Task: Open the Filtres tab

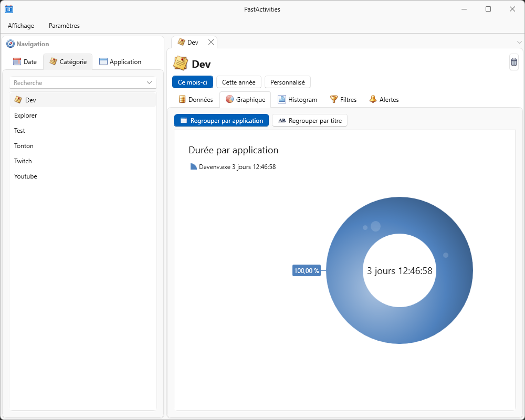Action: 343,99
